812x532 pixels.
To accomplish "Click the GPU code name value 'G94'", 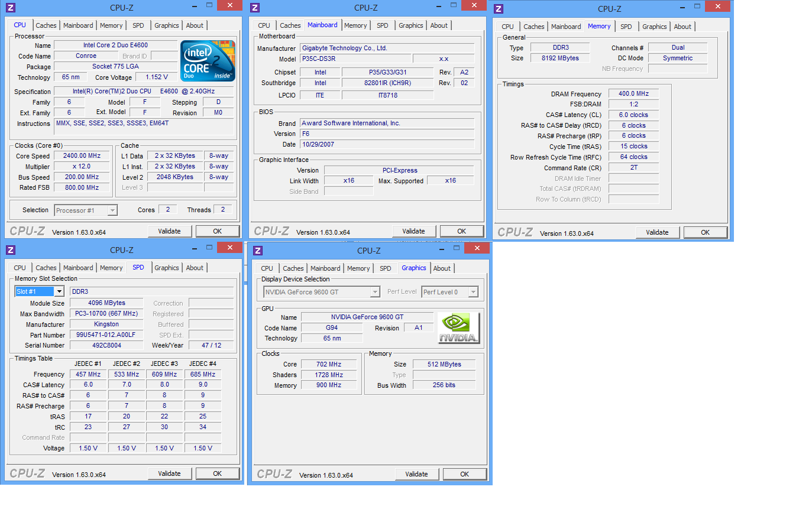I will tap(332, 327).
